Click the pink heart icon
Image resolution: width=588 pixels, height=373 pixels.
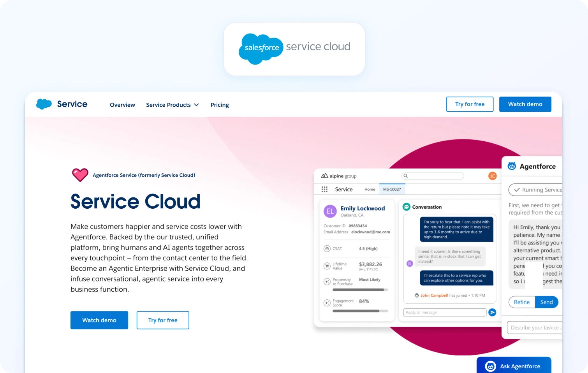pos(80,175)
